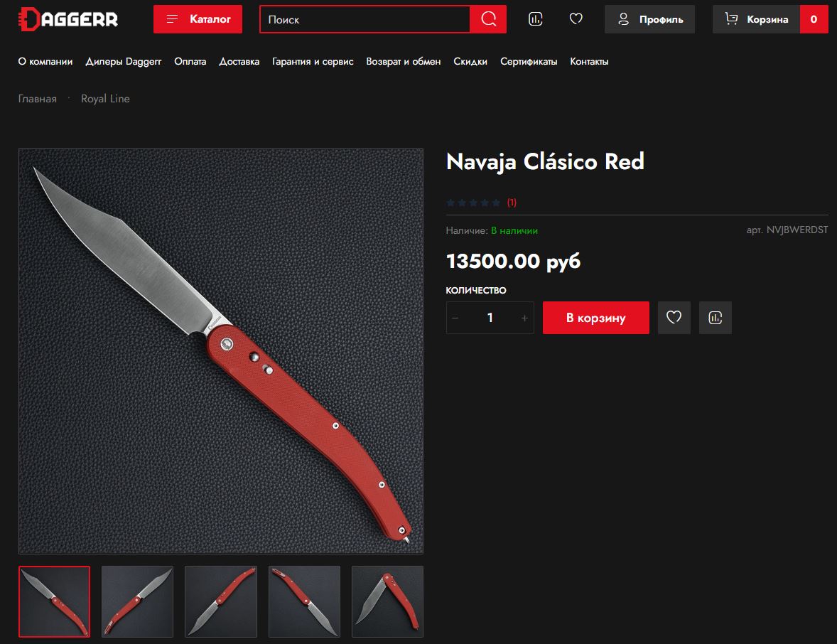Click the search magnifier icon button
837x644 pixels.
pos(488,19)
